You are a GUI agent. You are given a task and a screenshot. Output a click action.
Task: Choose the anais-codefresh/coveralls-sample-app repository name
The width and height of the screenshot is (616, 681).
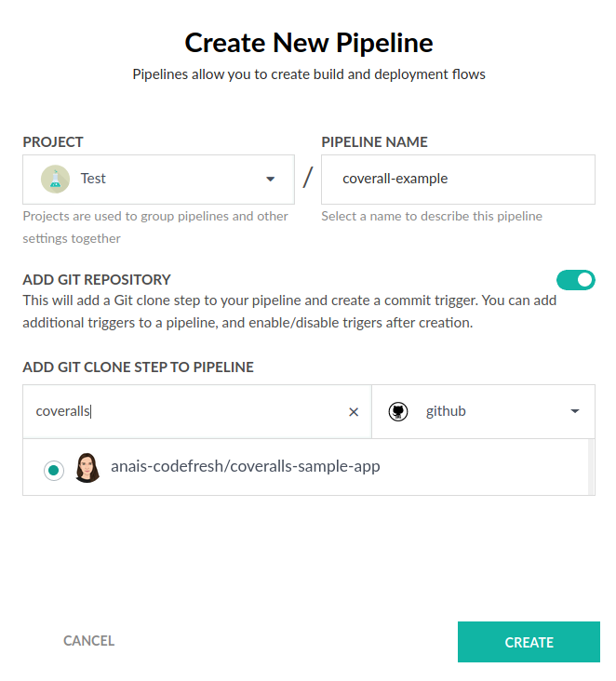click(245, 467)
